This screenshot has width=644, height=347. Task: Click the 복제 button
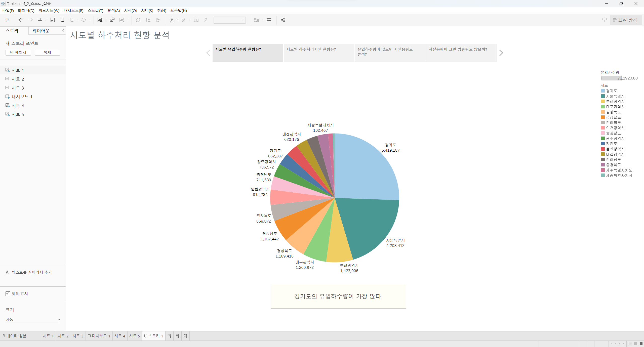click(47, 53)
